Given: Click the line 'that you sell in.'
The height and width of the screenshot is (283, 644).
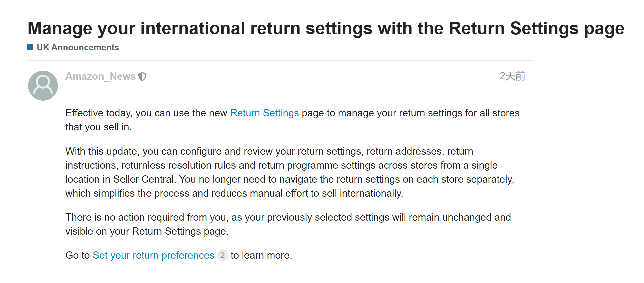Looking at the screenshot, I should pyautogui.click(x=99, y=127).
